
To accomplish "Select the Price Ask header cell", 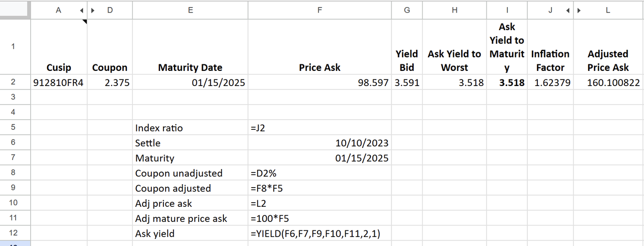I will (319, 67).
